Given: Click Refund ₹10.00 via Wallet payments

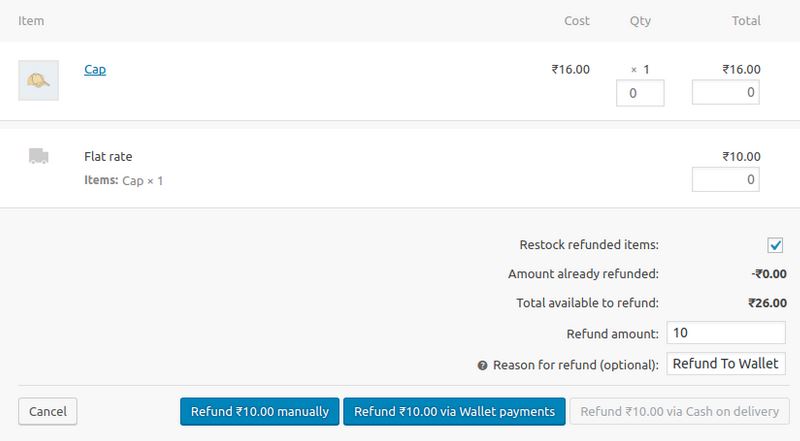Looking at the screenshot, I should [454, 411].
